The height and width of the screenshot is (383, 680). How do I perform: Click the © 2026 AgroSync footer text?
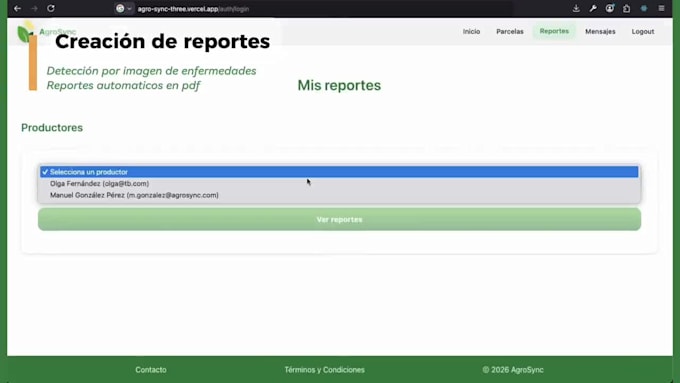click(513, 370)
